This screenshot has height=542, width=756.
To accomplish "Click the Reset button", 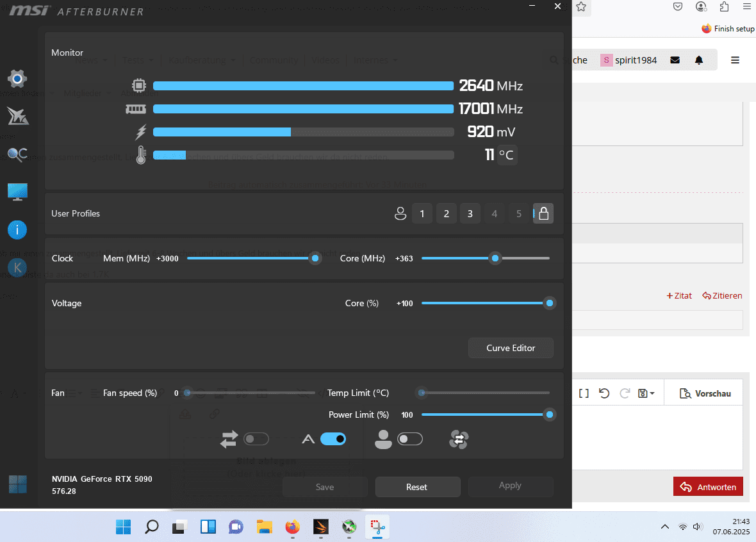I will click(417, 487).
